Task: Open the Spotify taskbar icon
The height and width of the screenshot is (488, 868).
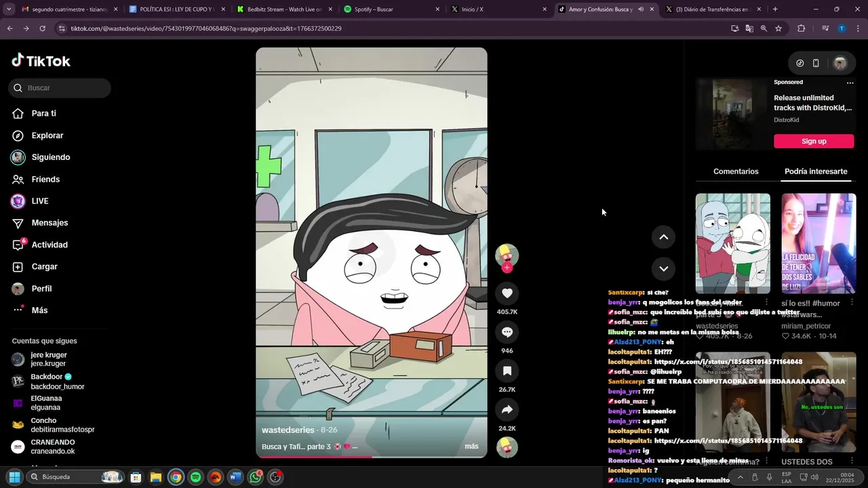Action: (195, 477)
